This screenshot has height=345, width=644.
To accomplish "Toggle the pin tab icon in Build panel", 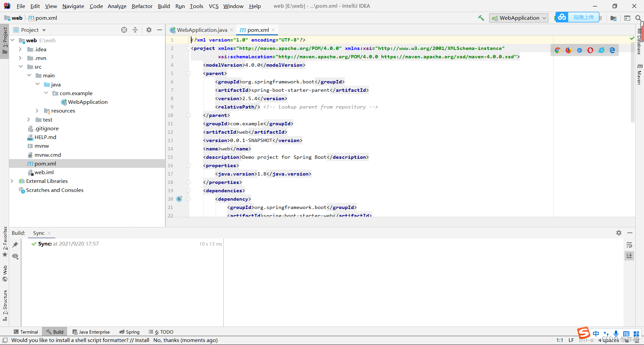I will (x=15, y=245).
